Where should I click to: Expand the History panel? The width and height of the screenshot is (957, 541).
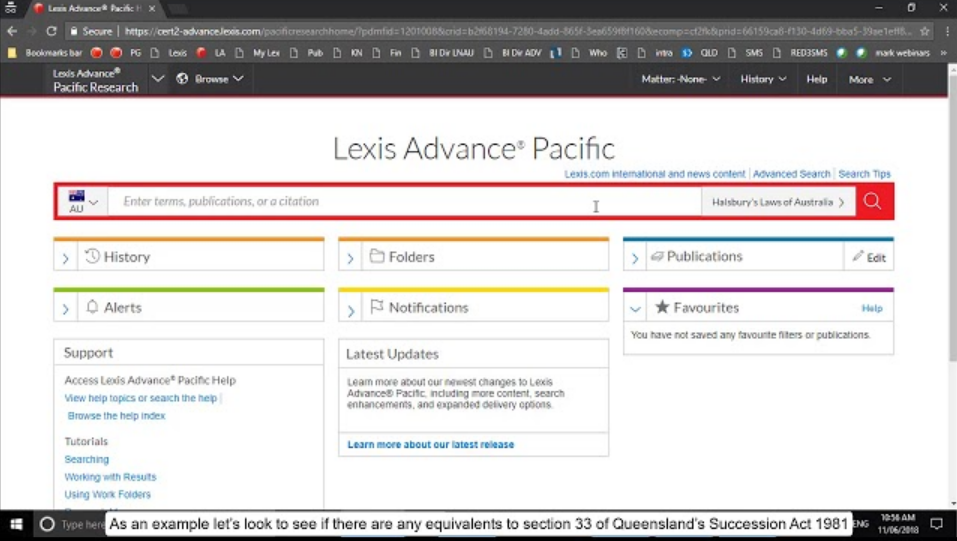point(65,258)
